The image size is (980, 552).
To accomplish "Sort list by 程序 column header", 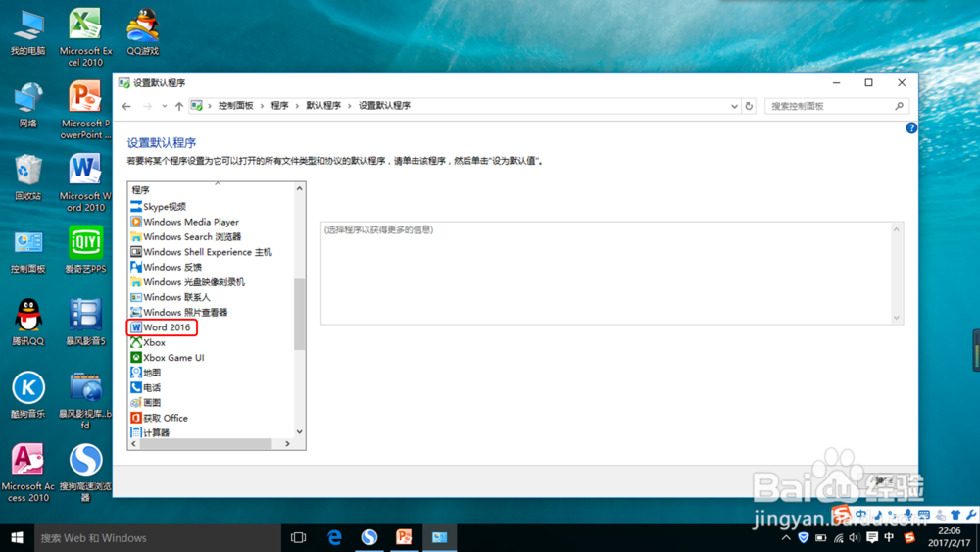I will pyautogui.click(x=211, y=189).
